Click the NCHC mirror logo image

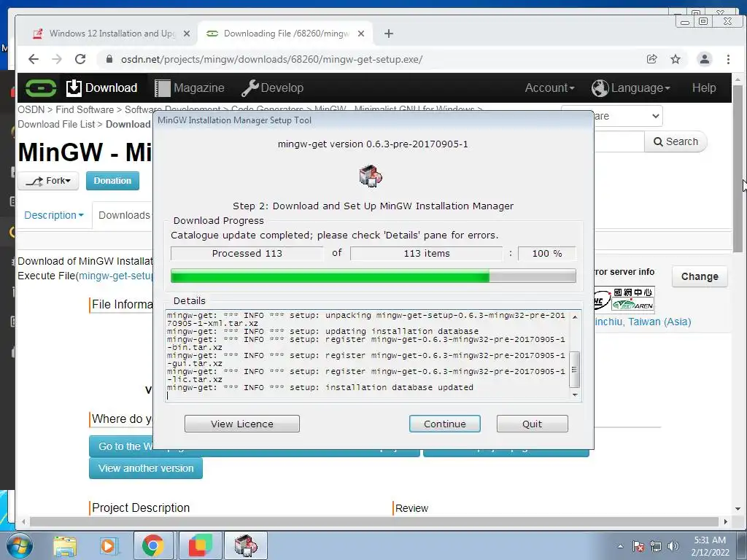point(624,300)
